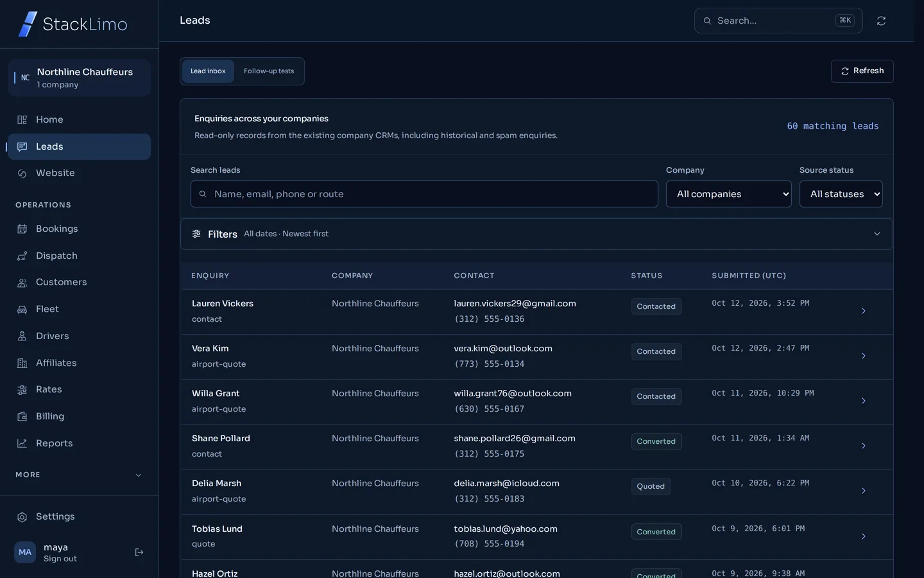
Task: Select Leads in the sidebar
Action: click(x=79, y=146)
